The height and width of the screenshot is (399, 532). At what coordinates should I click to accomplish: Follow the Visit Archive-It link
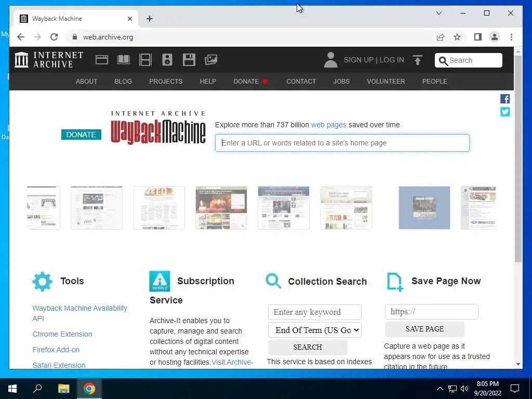(232, 362)
